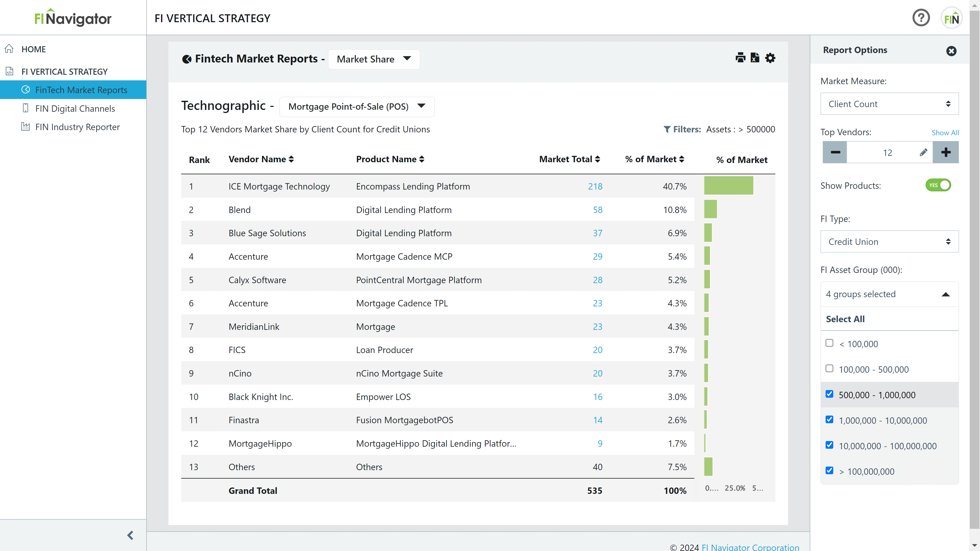Click the Others row market bar

(708, 466)
